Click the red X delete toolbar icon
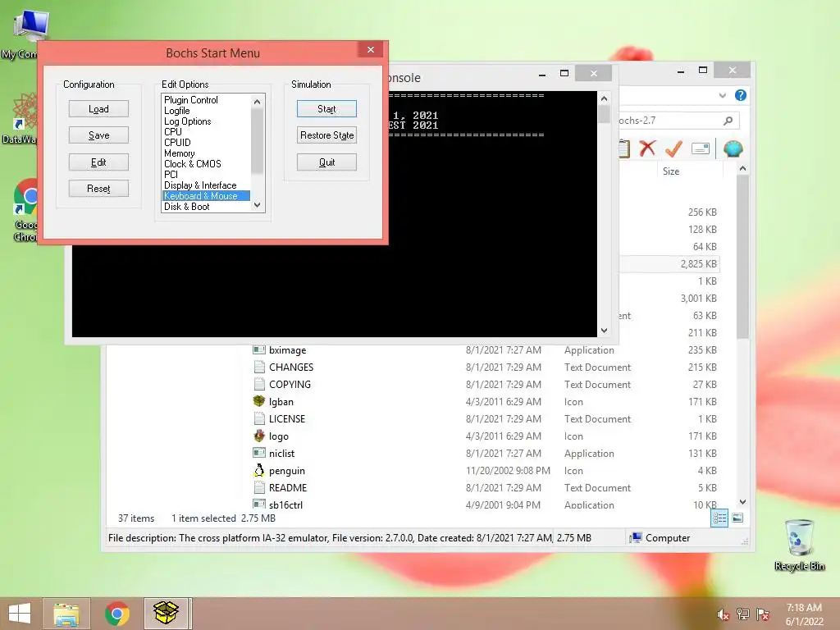The image size is (840, 630). tap(647, 148)
